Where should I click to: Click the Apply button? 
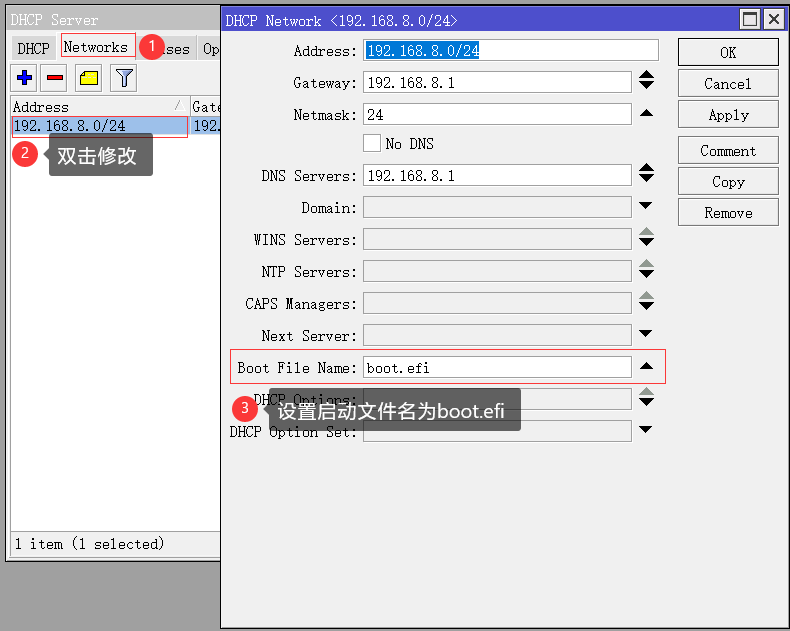[x=728, y=115]
